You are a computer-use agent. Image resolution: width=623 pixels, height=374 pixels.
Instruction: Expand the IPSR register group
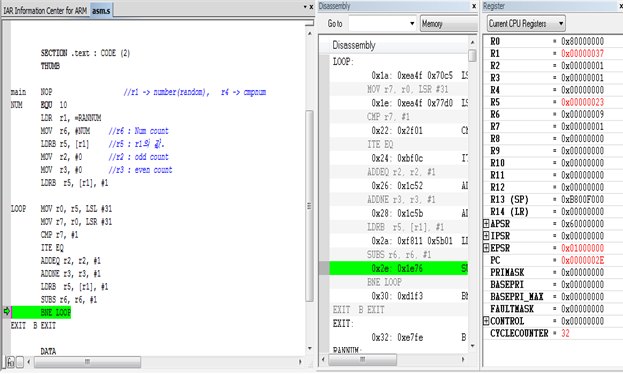tap(486, 236)
